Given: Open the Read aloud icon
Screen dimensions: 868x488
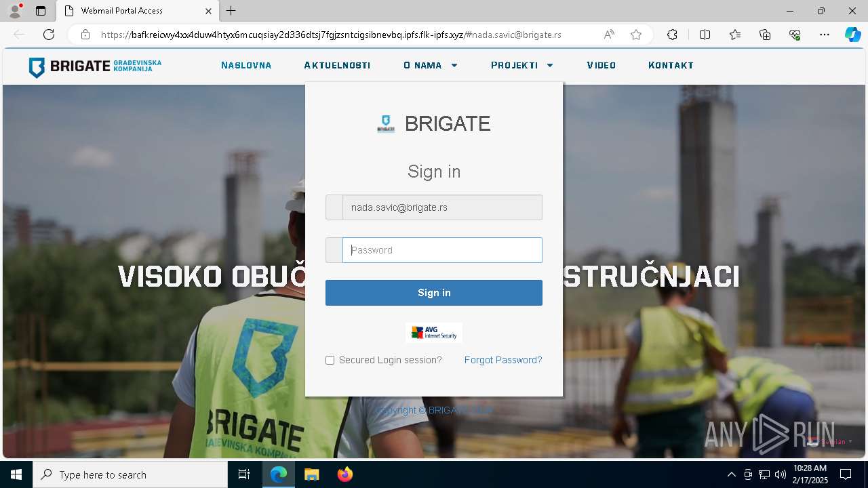Looking at the screenshot, I should point(609,35).
